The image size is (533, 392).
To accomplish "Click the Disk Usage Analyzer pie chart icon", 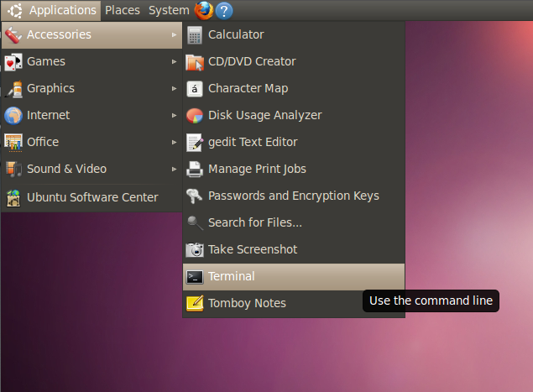I will [x=195, y=116].
